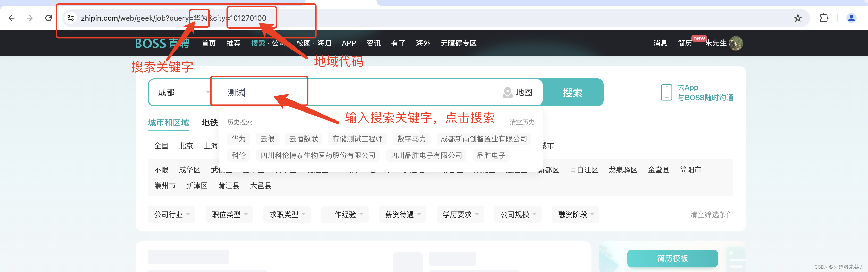Screen dimensions: 868x272
Task: Open 无障碍专区 in the navigation
Action: point(458,43)
